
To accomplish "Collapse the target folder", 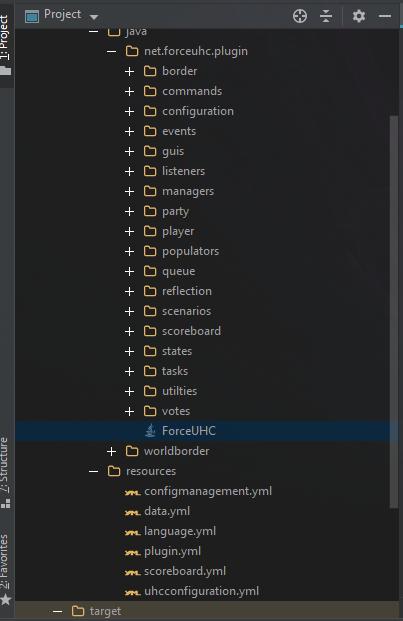I will 57,611.
